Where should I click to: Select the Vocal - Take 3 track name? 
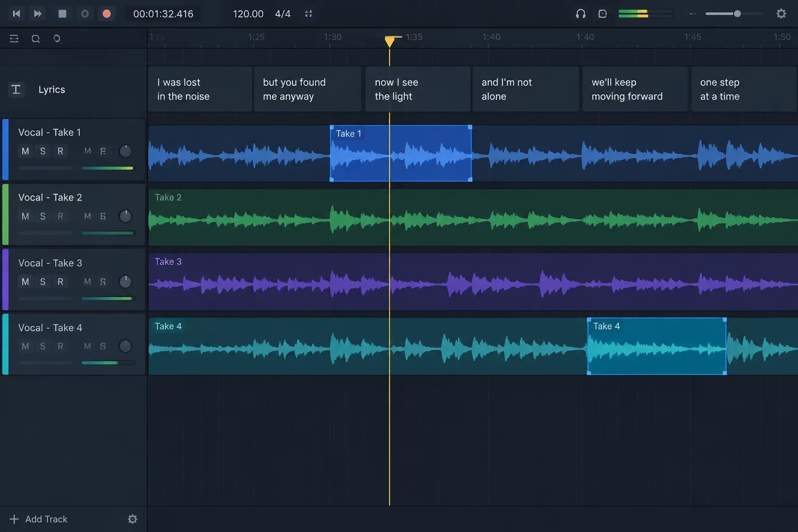(50, 263)
